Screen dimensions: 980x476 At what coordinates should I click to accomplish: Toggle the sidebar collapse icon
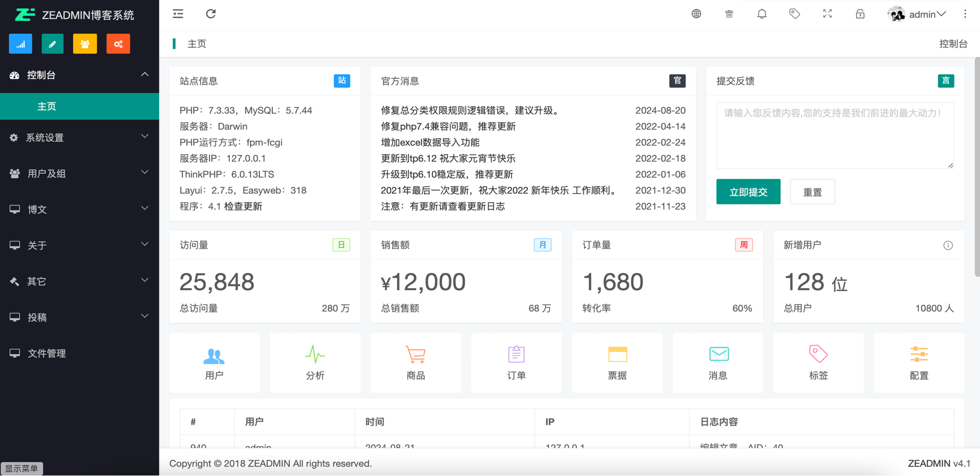point(178,14)
